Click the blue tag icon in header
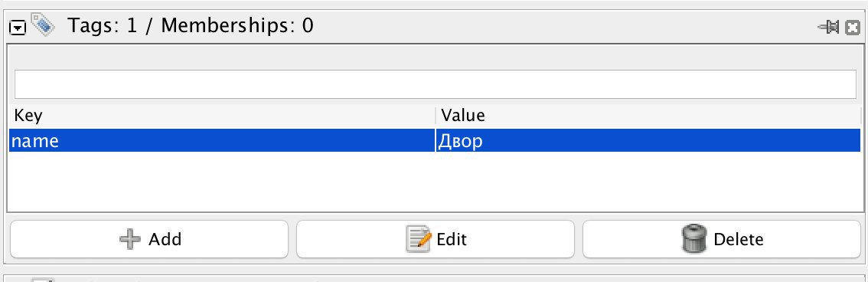This screenshot has height=282, width=868. pos(43,25)
